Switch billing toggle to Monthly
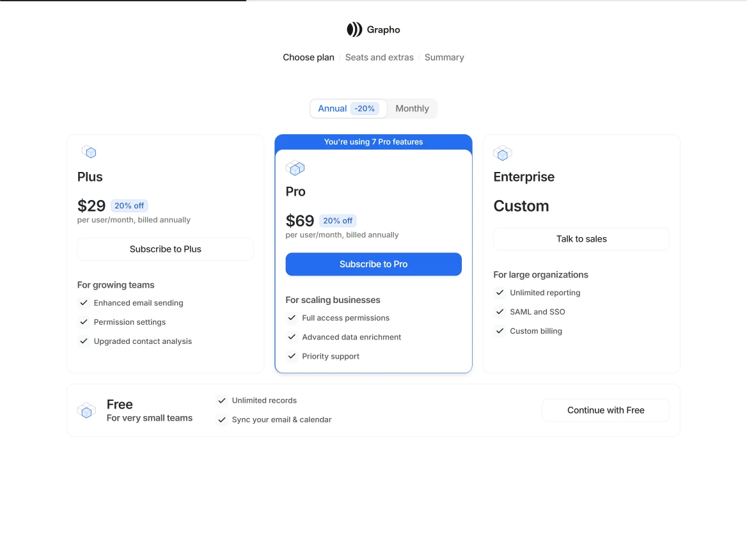This screenshot has height=560, width=747. coord(412,109)
